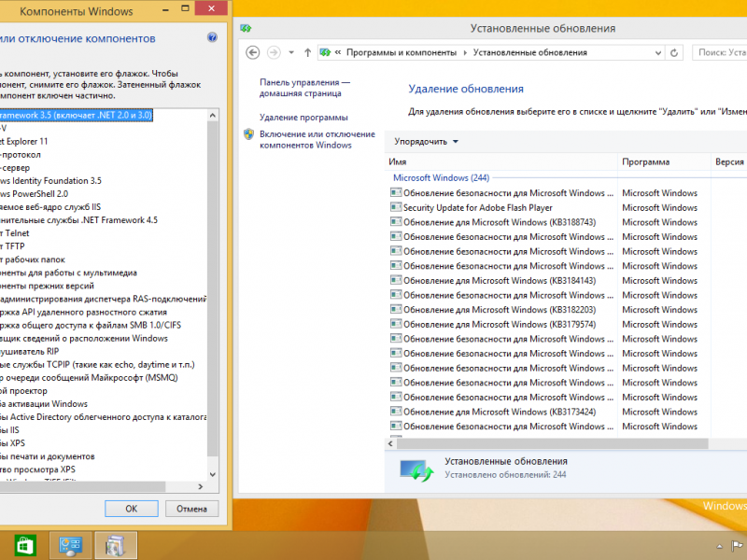The image size is (747, 560).
Task: Click the icon of update KB3182203
Action: [395, 310]
